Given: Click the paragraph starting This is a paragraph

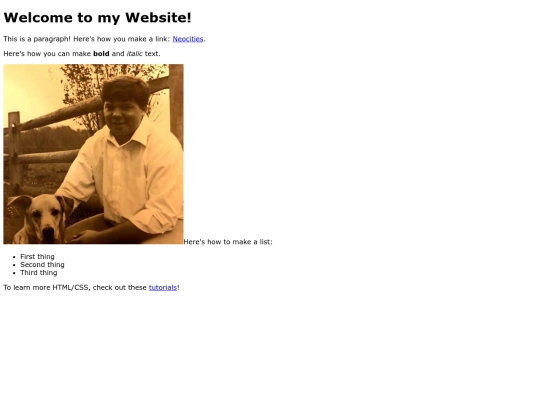Looking at the screenshot, I should pos(104,39).
